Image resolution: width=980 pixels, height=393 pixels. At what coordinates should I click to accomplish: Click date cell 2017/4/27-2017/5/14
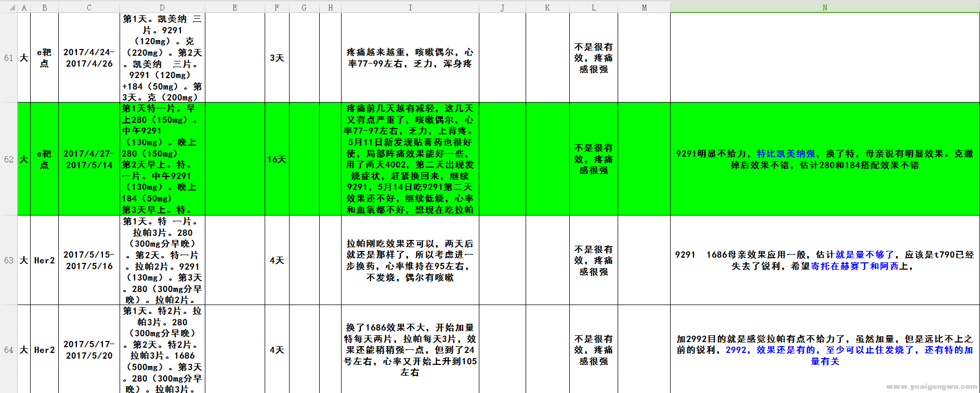[x=89, y=159]
